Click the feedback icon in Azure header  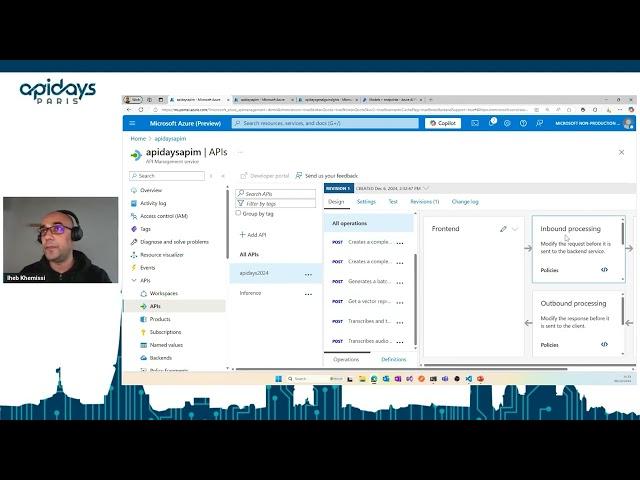pos(540,123)
